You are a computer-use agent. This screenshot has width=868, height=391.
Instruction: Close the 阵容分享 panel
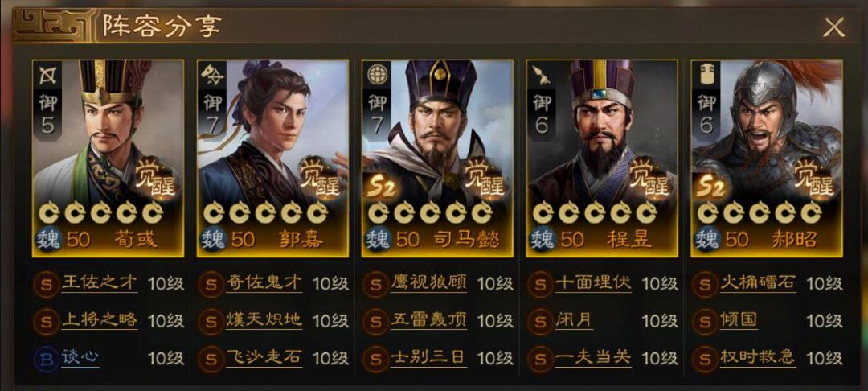[x=833, y=27]
